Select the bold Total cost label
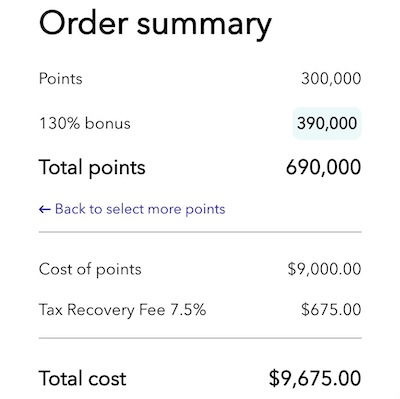The image size is (400, 399). point(83,379)
